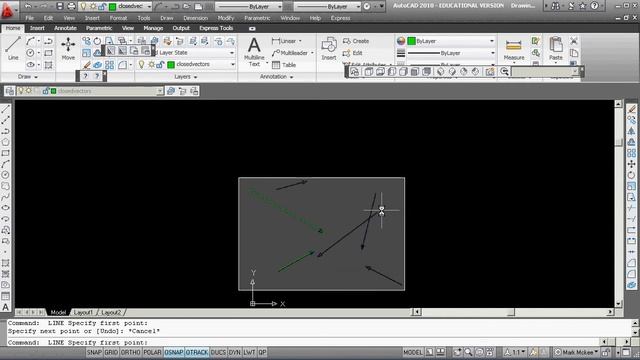Click the Rectangle tool in left toolbar
Image resolution: width=640 pixels, height=360 pixels.
click(5, 153)
